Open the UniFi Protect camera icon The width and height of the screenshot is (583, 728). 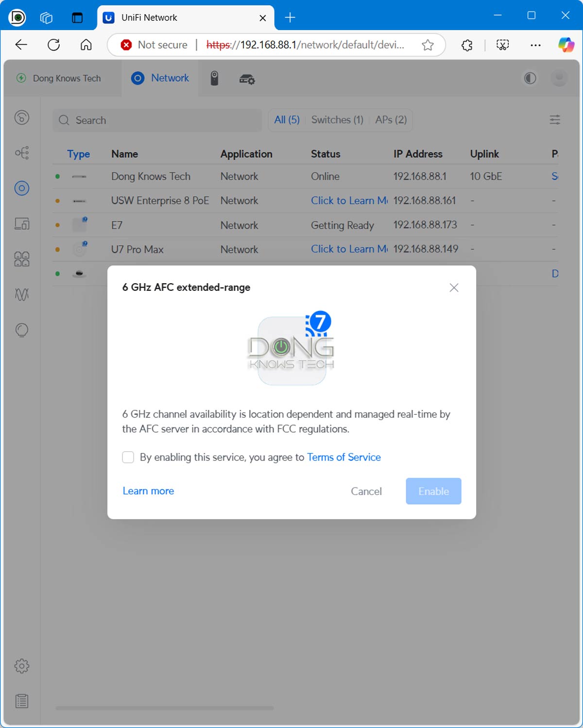pos(214,78)
